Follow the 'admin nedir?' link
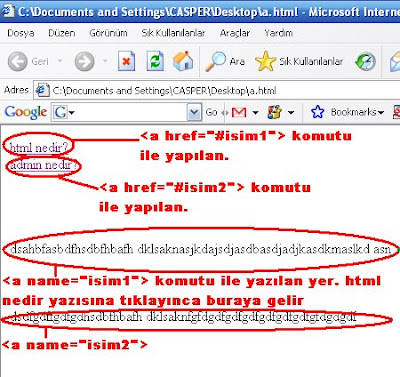 click(x=44, y=165)
